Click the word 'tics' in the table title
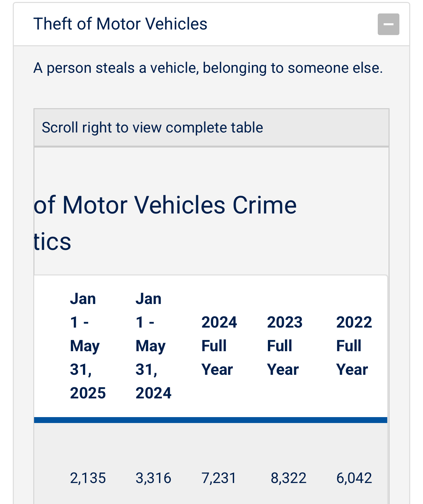 [x=52, y=242]
